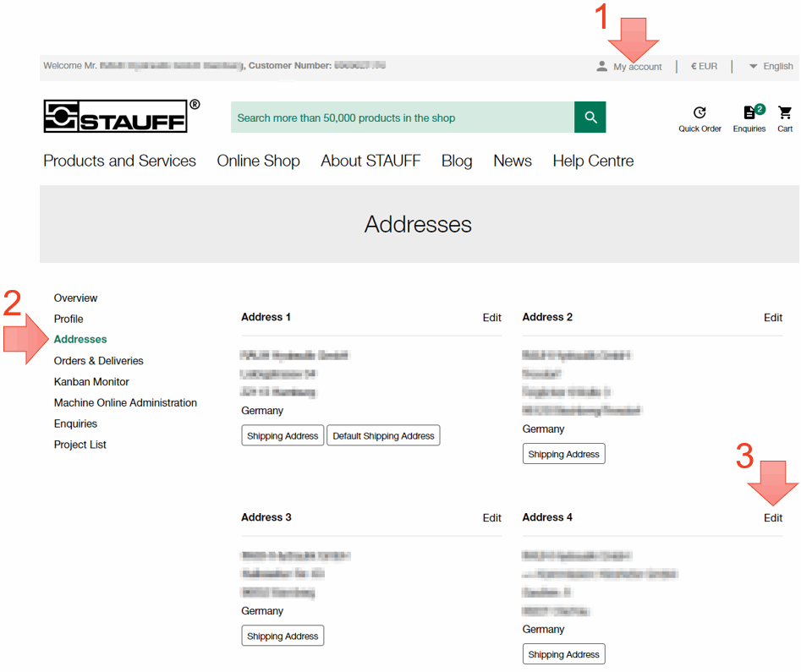This screenshot has height=672, width=801.
Task: Open Project List in sidebar
Action: [x=80, y=445]
